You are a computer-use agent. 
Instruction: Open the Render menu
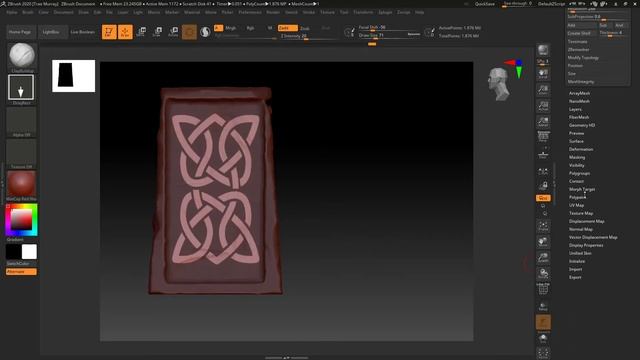273,12
